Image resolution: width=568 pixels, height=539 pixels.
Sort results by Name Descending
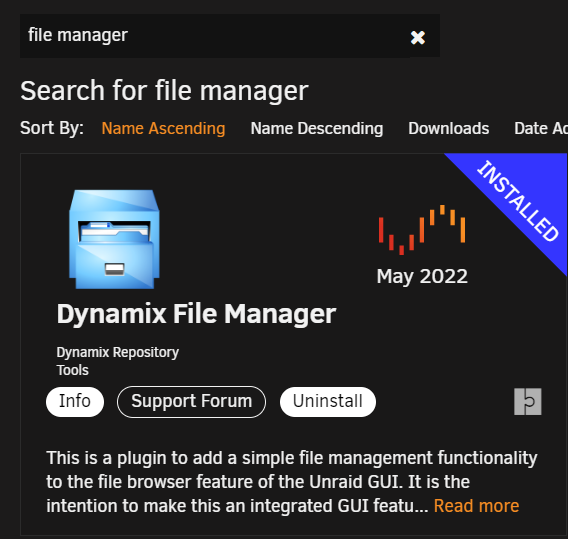317,128
